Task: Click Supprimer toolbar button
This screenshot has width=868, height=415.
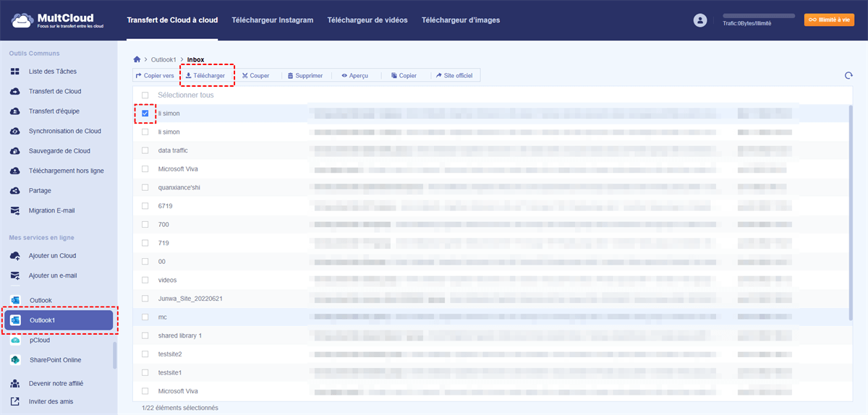Action: pyautogui.click(x=305, y=75)
